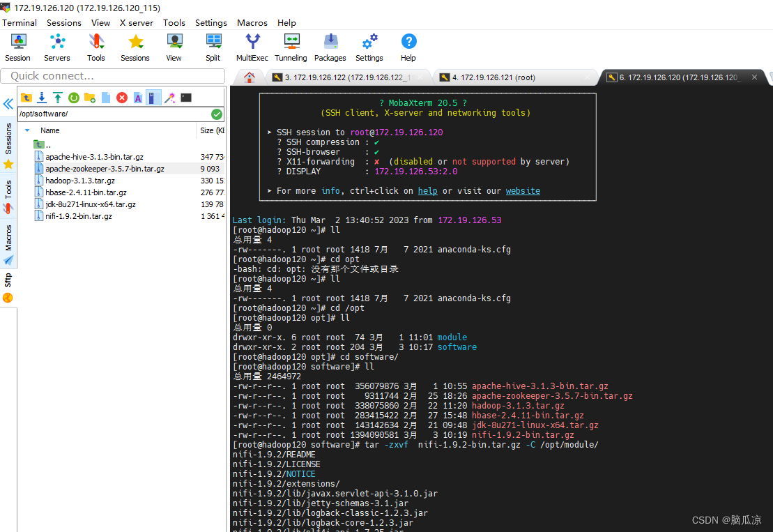Open the Macros side panel tab
Image resolution: width=773 pixels, height=532 pixels.
[x=8, y=245]
